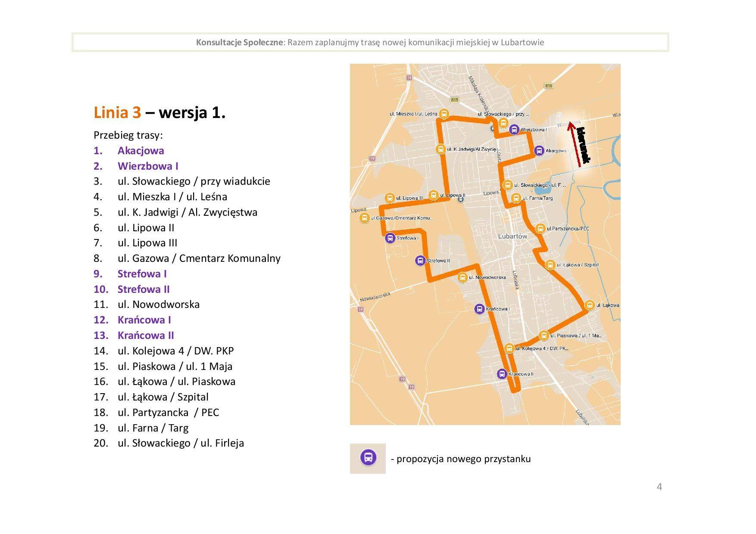Screen dimensions: 756x534
Task: Click the purple bus icon in the legend
Action: [368, 458]
